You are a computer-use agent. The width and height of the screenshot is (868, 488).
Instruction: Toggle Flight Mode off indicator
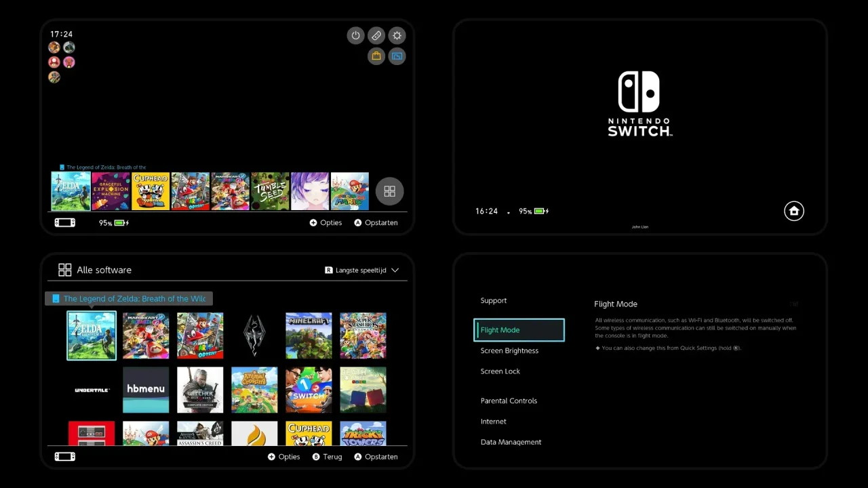pyautogui.click(x=793, y=304)
